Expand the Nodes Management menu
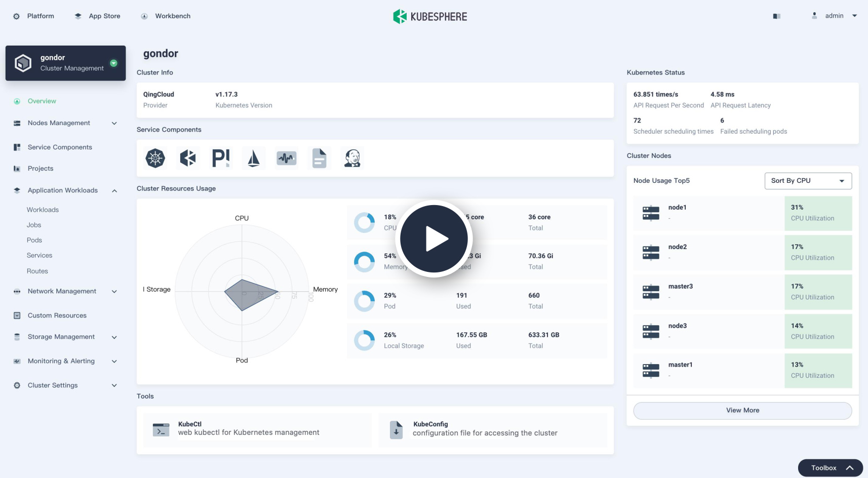The image size is (868, 478). click(114, 123)
